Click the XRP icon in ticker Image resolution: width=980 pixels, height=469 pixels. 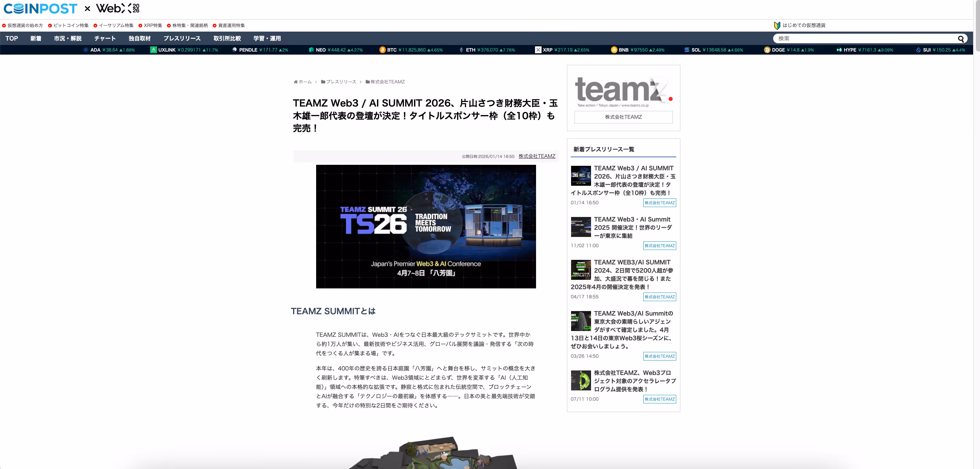click(x=538, y=50)
